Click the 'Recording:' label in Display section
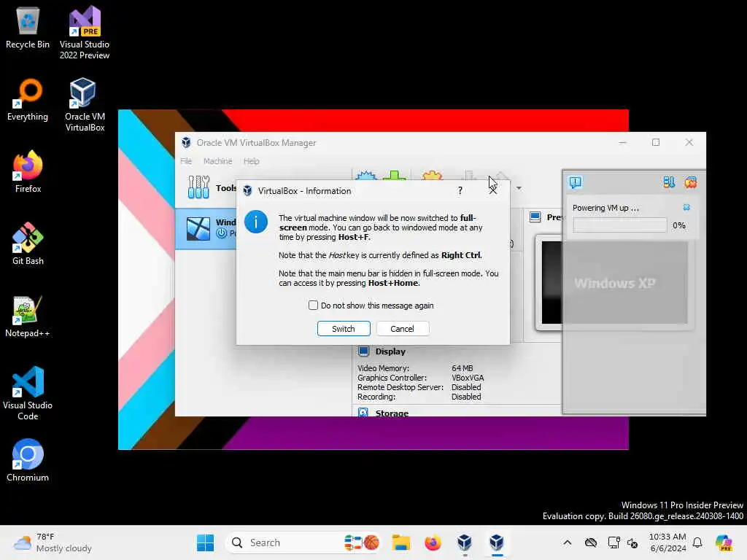 [376, 397]
